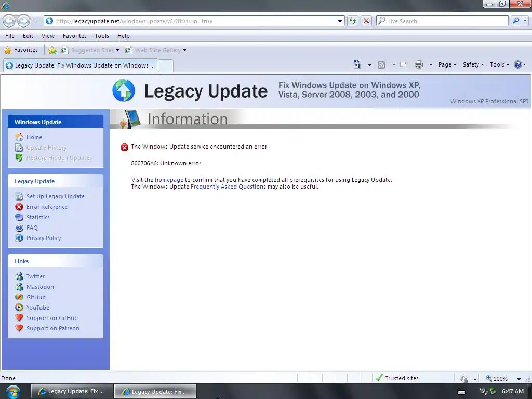
Task: Select the Legacy Update browser tab
Action: [x=81, y=65]
